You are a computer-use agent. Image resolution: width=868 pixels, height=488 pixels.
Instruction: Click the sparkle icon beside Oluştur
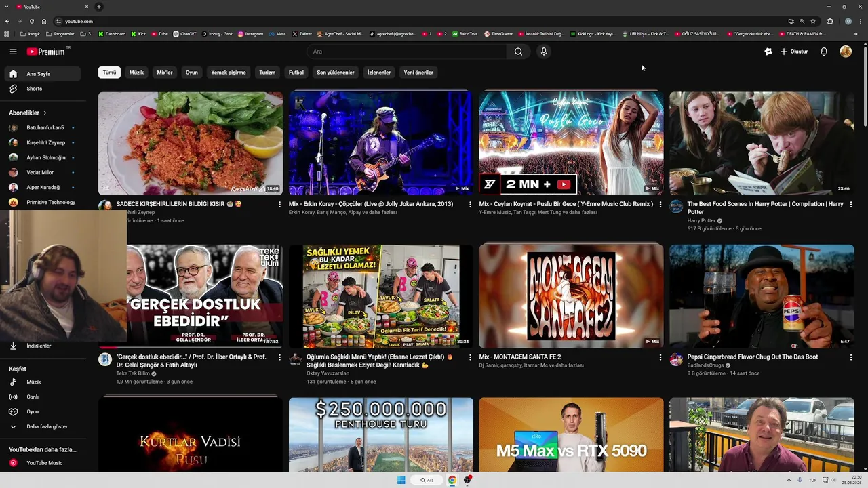[768, 52]
